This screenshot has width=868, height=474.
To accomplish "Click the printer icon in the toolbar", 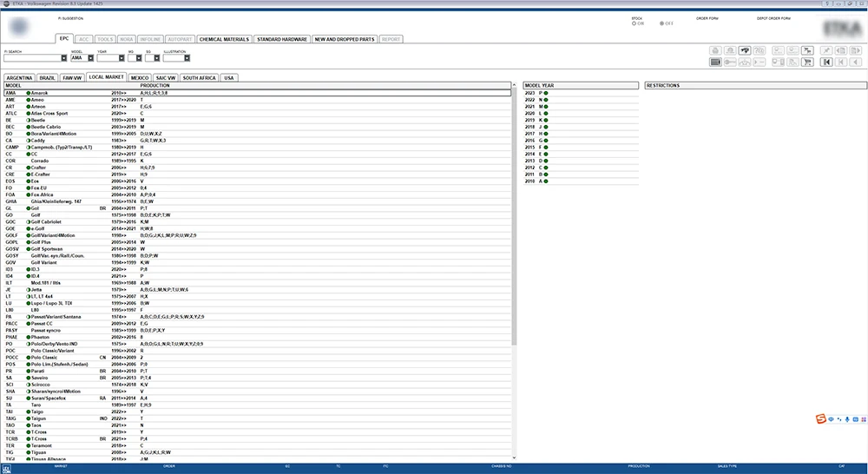I will [x=715, y=50].
